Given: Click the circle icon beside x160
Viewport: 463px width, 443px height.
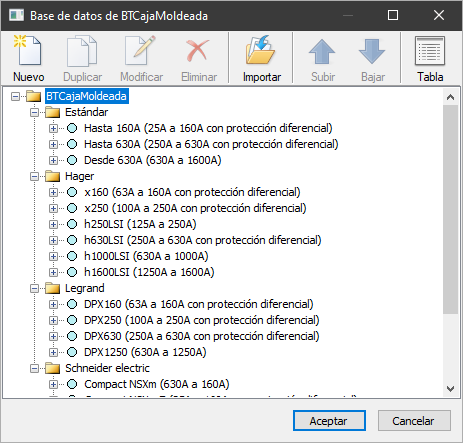Looking at the screenshot, I should pos(72,192).
